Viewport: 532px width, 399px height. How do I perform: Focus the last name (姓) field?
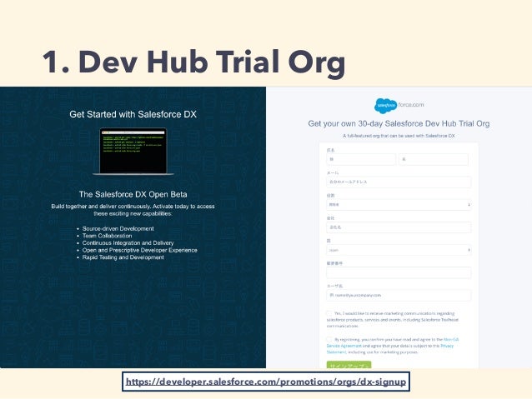(x=361, y=159)
